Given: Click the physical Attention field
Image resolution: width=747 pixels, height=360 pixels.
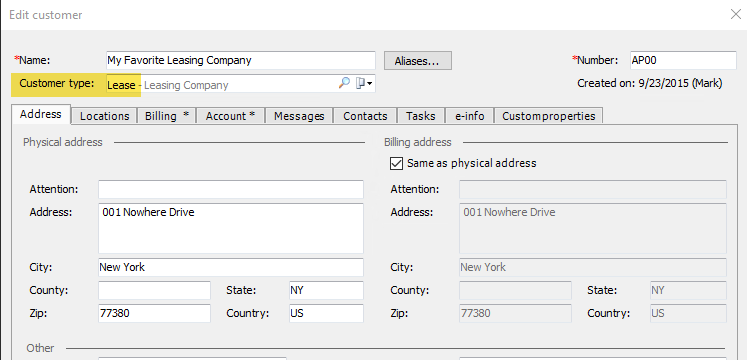Looking at the screenshot, I should (x=231, y=189).
